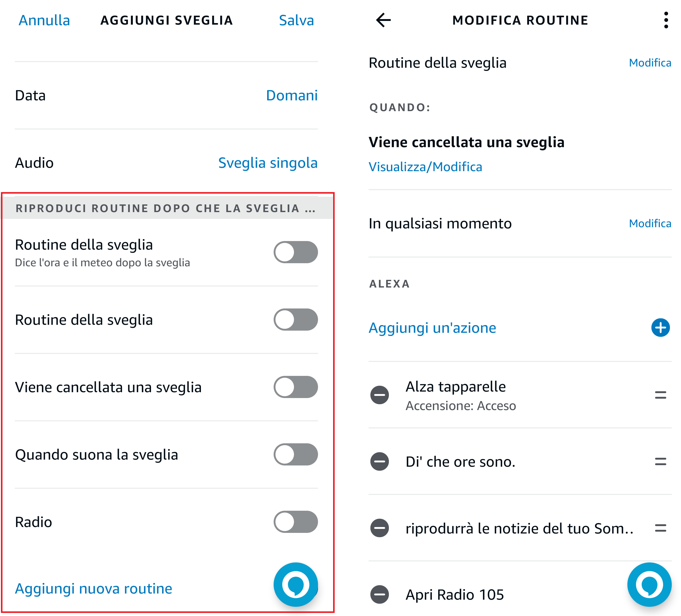Open Audio option Sveglia singola
This screenshot has height=616, width=681.
(267, 163)
